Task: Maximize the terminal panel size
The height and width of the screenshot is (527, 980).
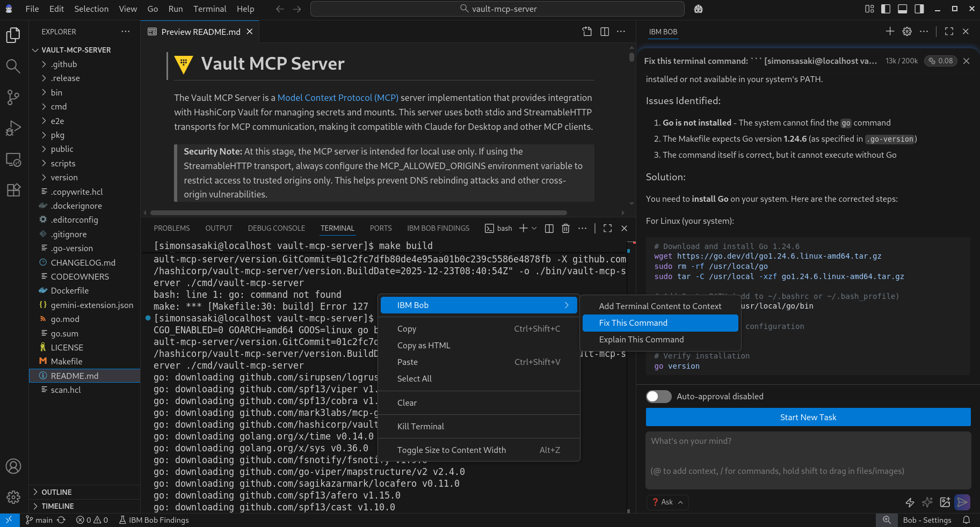Action: 608,228
